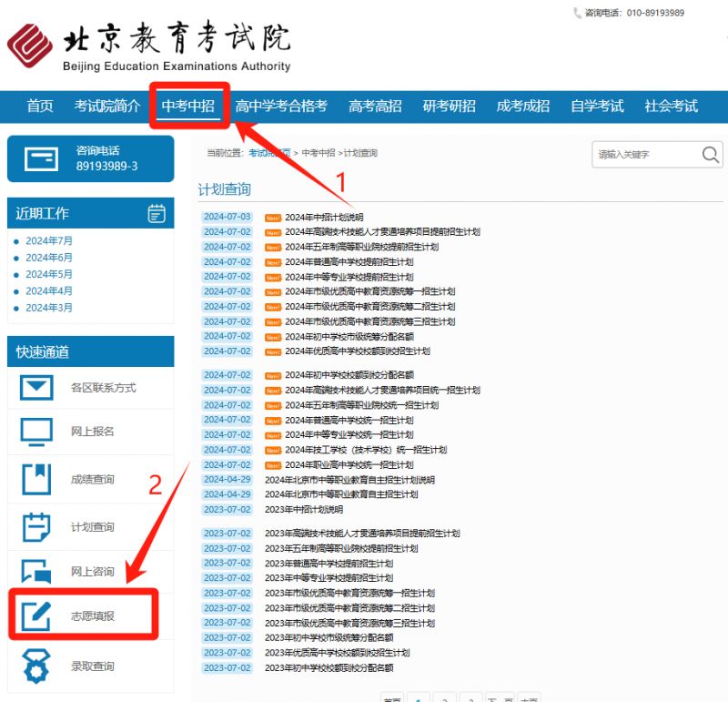Viewport: 728px width, 702px height.
Task: Click the 计划查询 calendar note icon
Action: point(36,527)
